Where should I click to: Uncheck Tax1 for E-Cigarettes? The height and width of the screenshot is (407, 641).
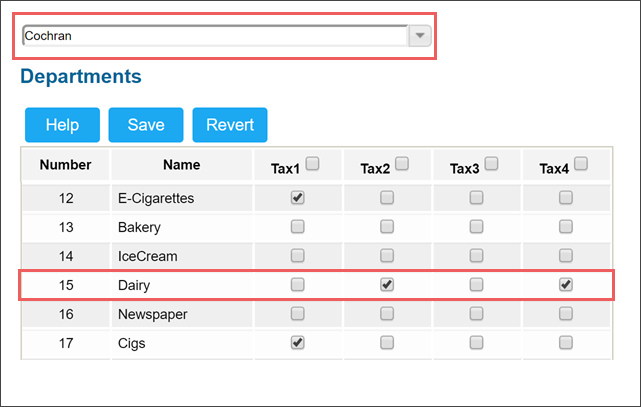(298, 197)
